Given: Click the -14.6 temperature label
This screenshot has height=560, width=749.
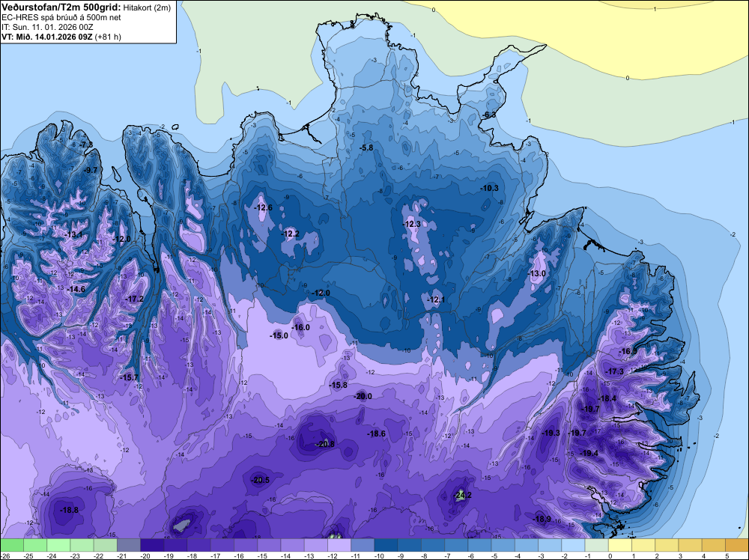Looking at the screenshot, I should coord(76,289).
